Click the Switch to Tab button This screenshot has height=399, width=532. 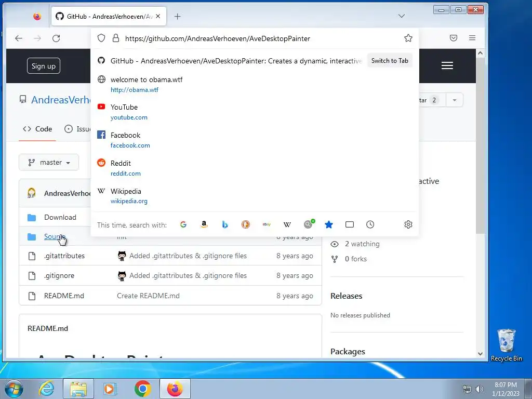tap(390, 61)
